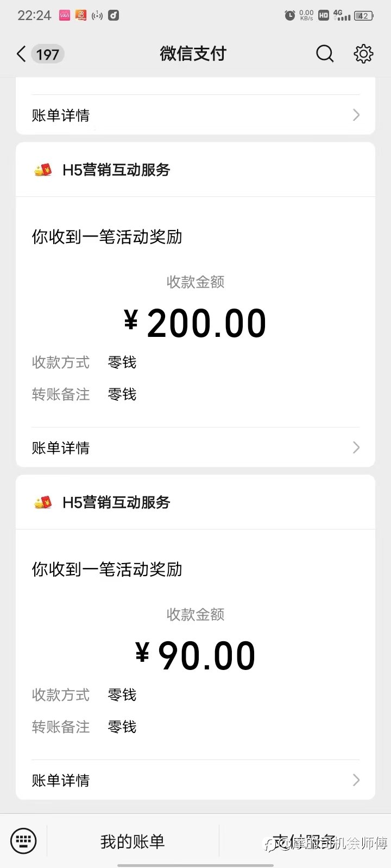391x868 pixels.
Task: Tap the back arrow with 197 badge
Action: coord(40,54)
